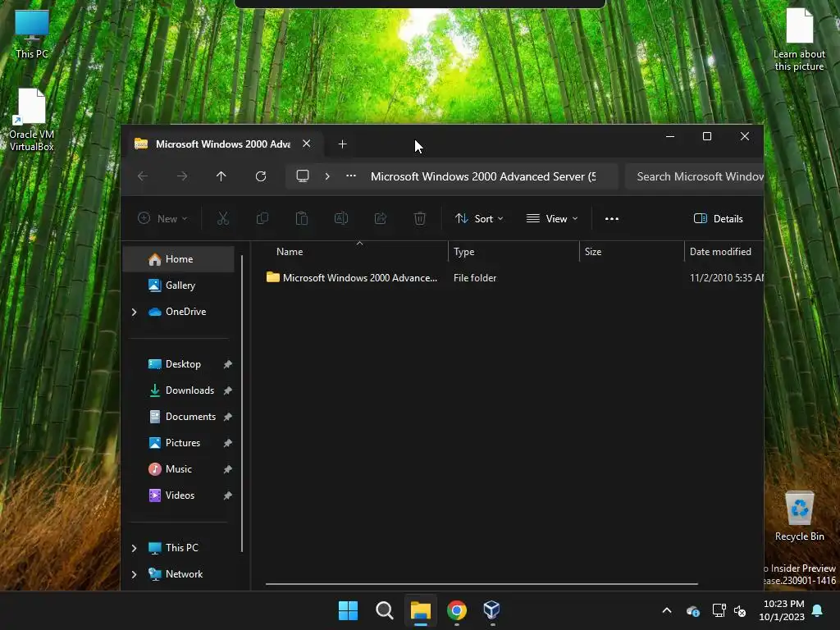Expand the This PC tree node

point(134,548)
